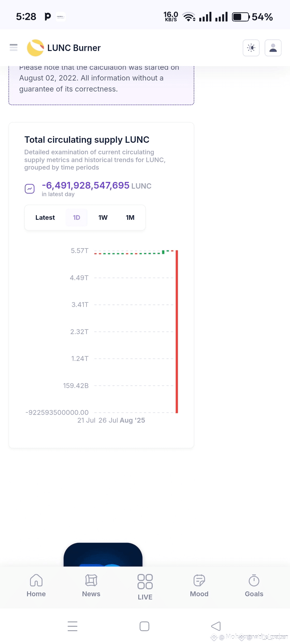Open the user profile icon
The width and height of the screenshot is (290, 644).
click(273, 48)
